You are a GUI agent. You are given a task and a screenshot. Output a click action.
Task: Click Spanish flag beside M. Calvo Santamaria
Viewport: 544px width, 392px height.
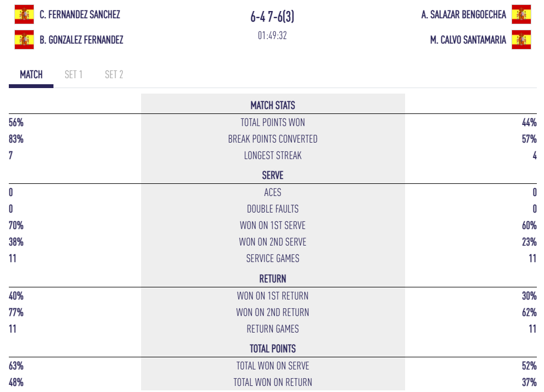(x=521, y=40)
